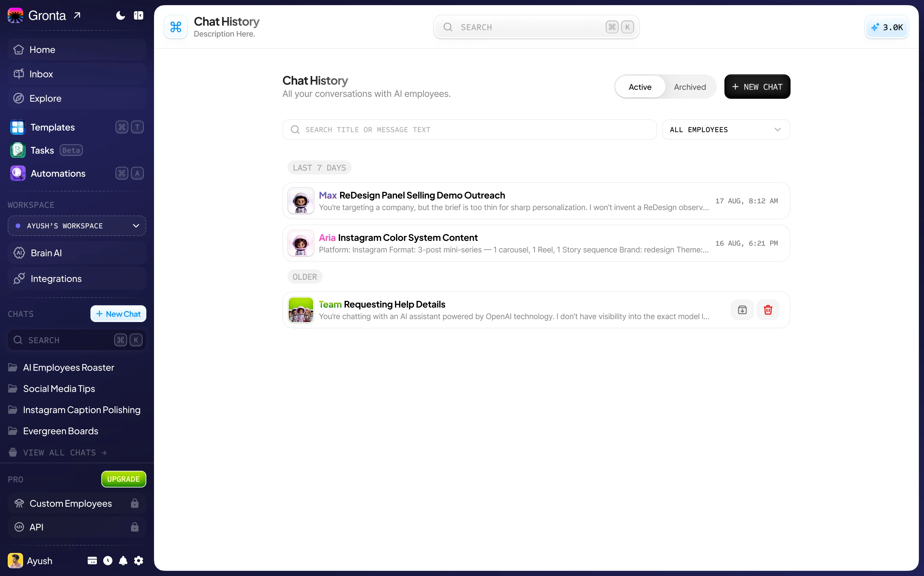Open Gronta external link arrow
The height and width of the screenshot is (576, 924).
[77, 16]
